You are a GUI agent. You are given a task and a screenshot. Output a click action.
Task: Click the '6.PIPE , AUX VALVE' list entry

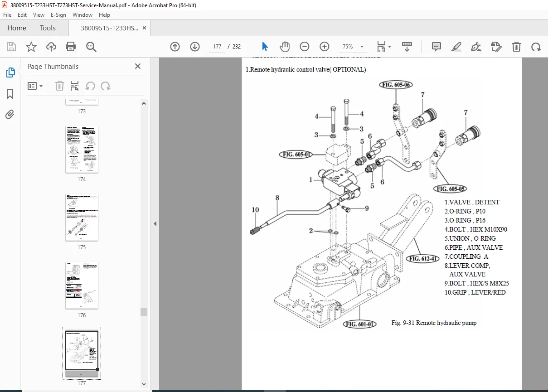(474, 247)
